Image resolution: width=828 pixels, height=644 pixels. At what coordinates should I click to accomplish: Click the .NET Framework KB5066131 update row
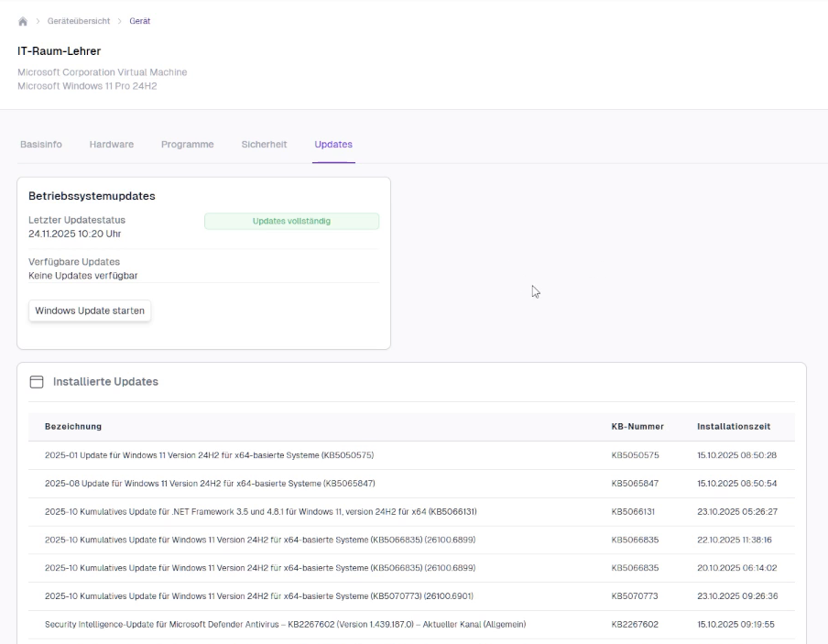click(260, 512)
